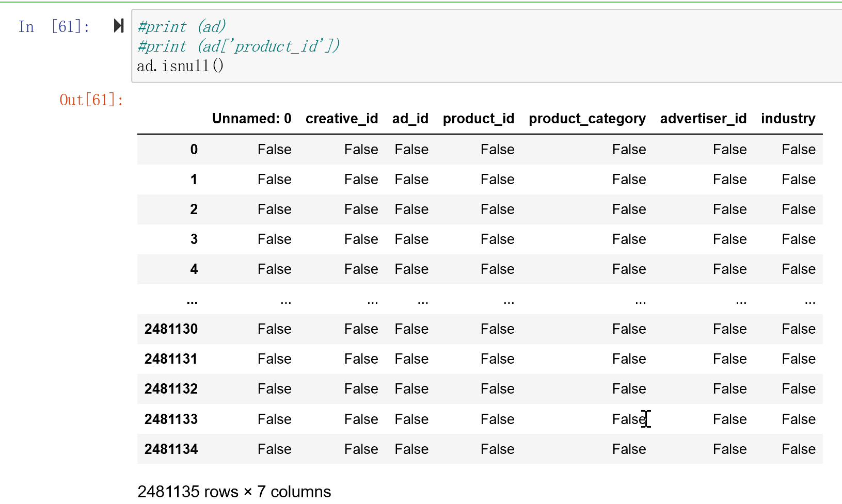Click the product_category value in row 3

coord(629,239)
